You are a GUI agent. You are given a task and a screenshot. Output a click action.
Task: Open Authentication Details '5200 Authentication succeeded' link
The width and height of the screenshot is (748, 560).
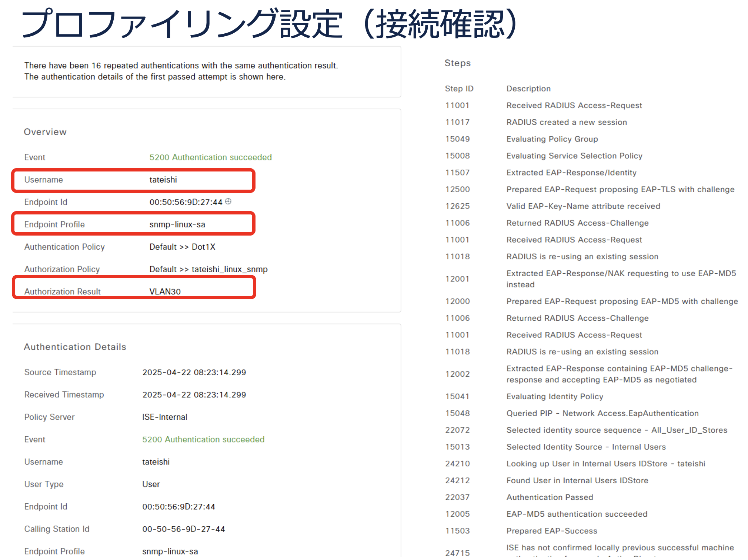pyautogui.click(x=203, y=439)
